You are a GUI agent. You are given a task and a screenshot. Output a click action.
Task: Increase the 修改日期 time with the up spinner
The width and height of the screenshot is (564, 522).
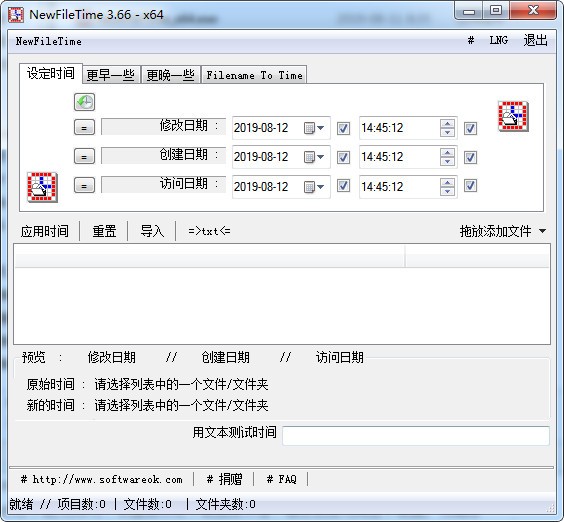click(447, 124)
